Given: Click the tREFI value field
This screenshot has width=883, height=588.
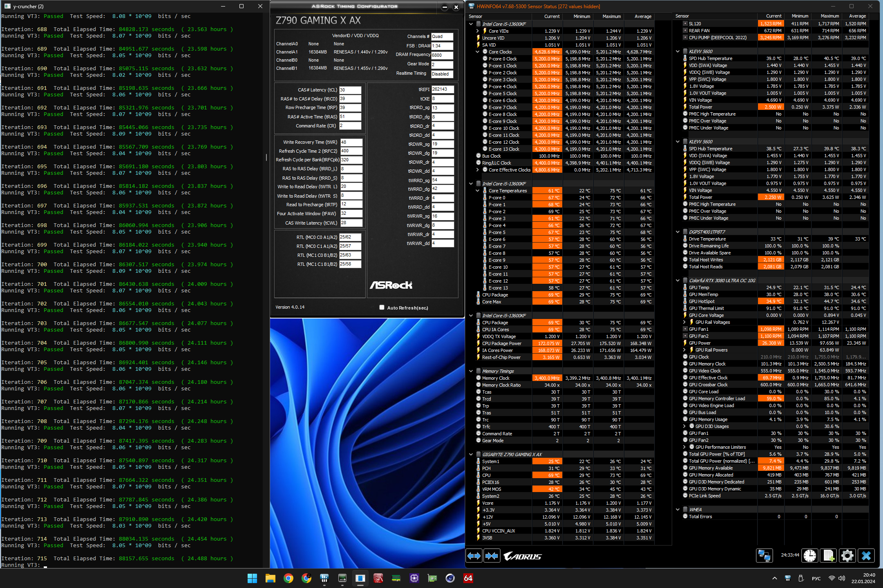Looking at the screenshot, I should pos(442,89).
